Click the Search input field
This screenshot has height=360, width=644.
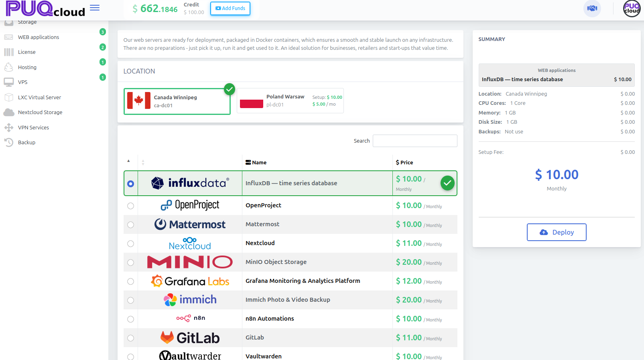click(415, 141)
